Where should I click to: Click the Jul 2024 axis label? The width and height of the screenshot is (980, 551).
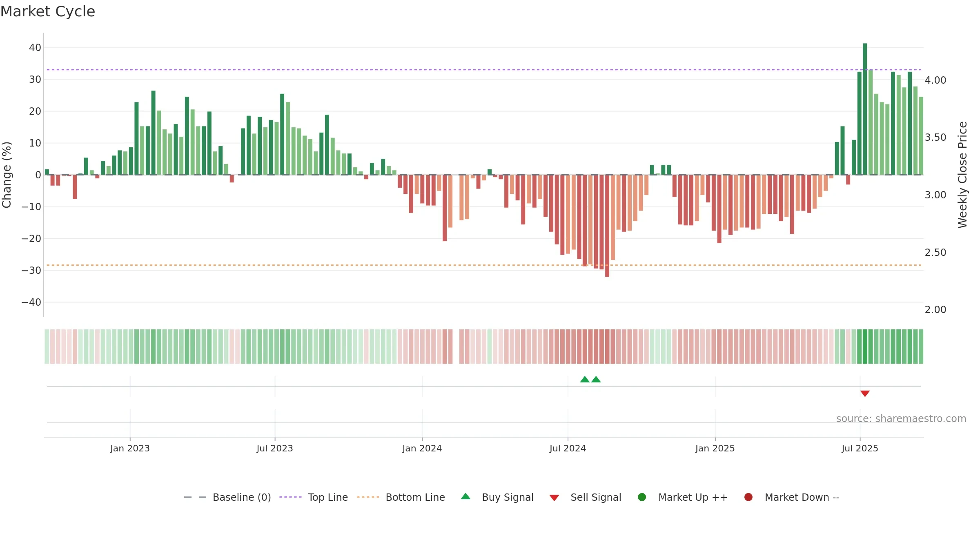pyautogui.click(x=568, y=448)
